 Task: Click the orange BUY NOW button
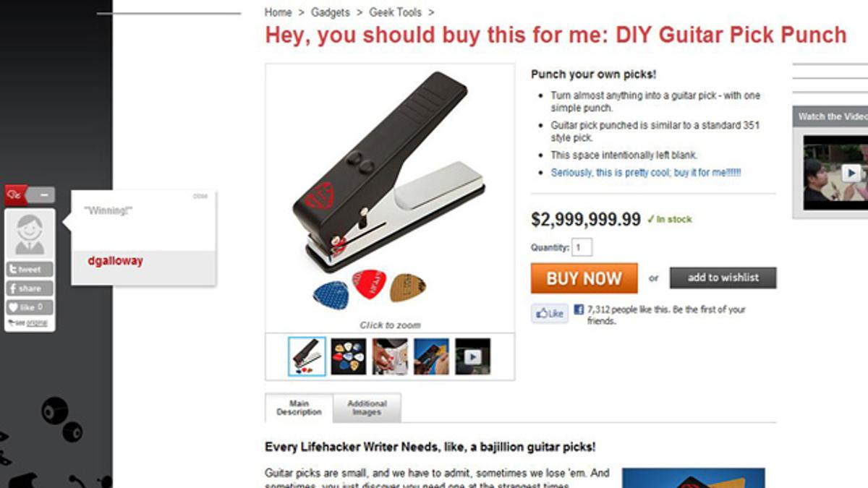pyautogui.click(x=584, y=278)
